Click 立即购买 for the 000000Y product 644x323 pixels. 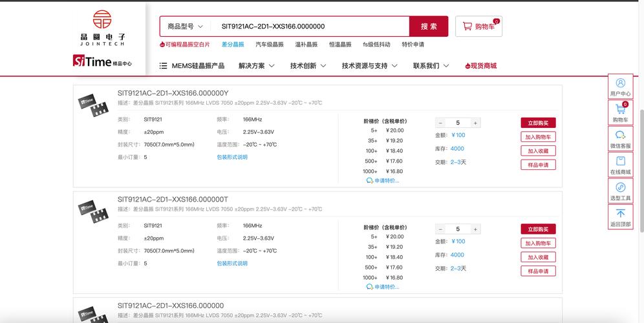538,123
